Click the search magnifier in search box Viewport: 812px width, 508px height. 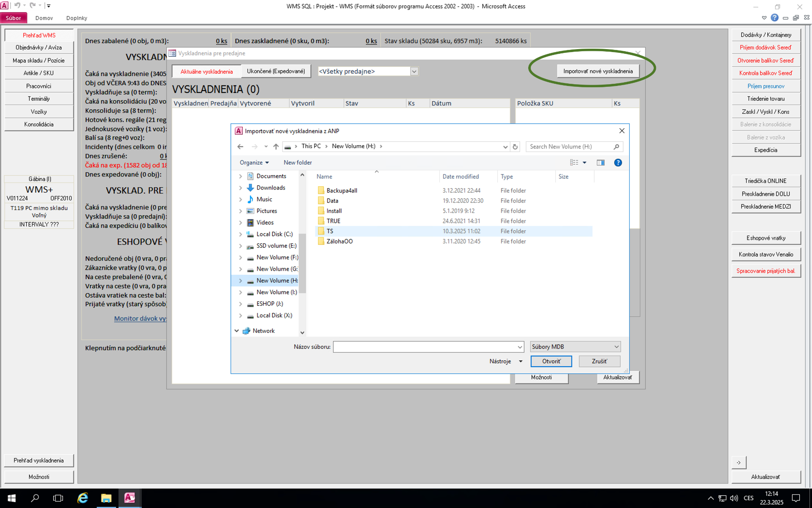(x=616, y=146)
